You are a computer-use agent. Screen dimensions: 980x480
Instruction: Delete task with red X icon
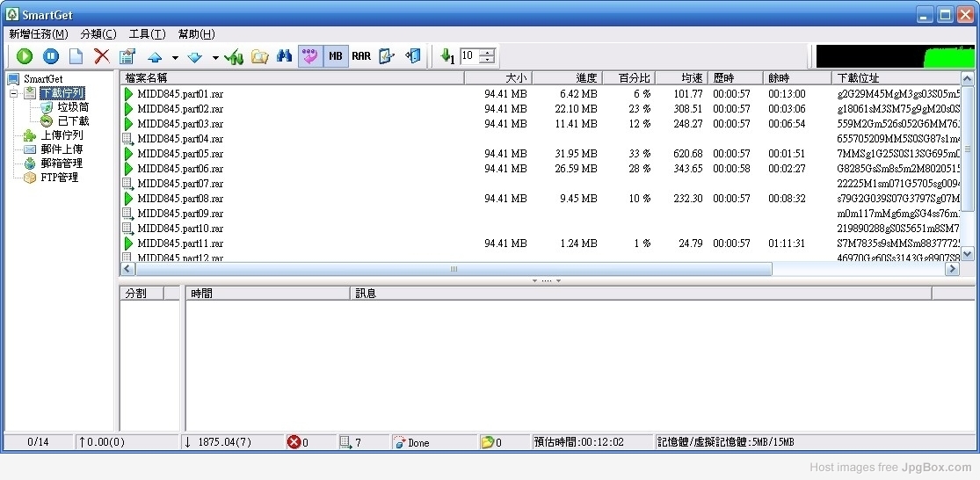pos(102,56)
